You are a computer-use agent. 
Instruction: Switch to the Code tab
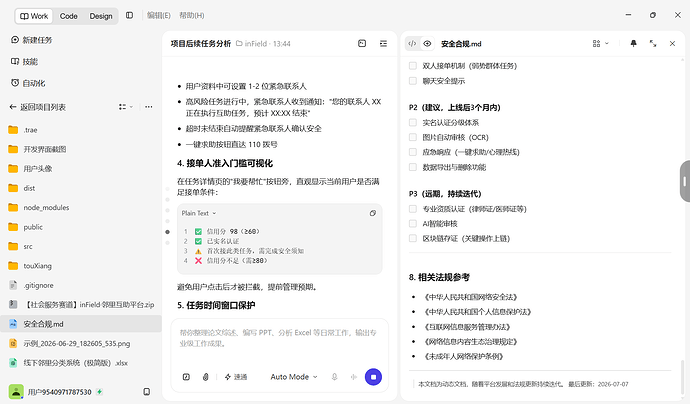[69, 16]
